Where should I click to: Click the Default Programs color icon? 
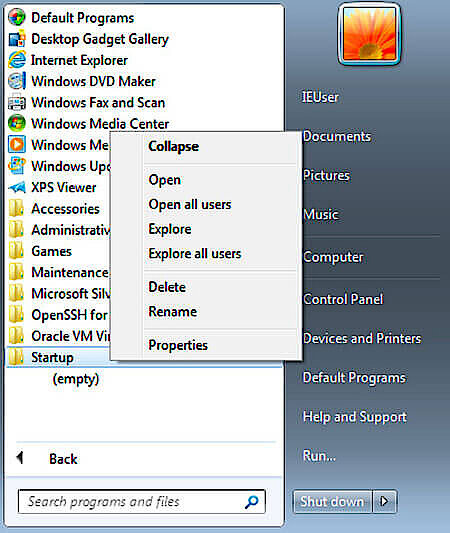(17, 17)
